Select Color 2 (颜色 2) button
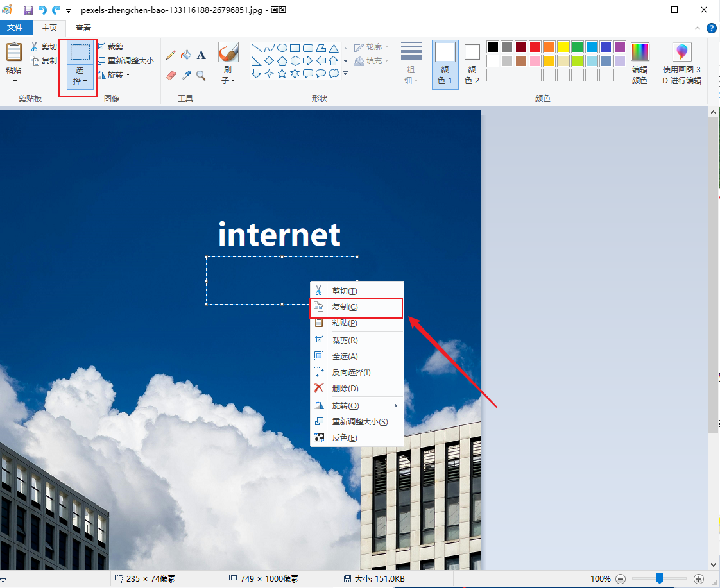 tap(472, 64)
